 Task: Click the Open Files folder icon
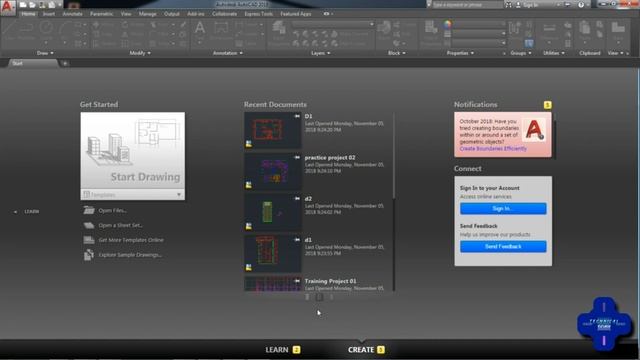[89, 210]
